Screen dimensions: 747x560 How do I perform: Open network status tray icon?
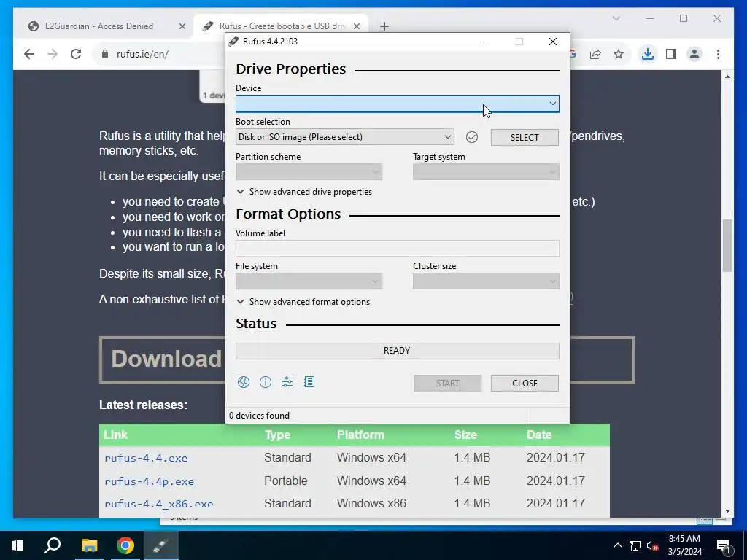(x=635, y=545)
